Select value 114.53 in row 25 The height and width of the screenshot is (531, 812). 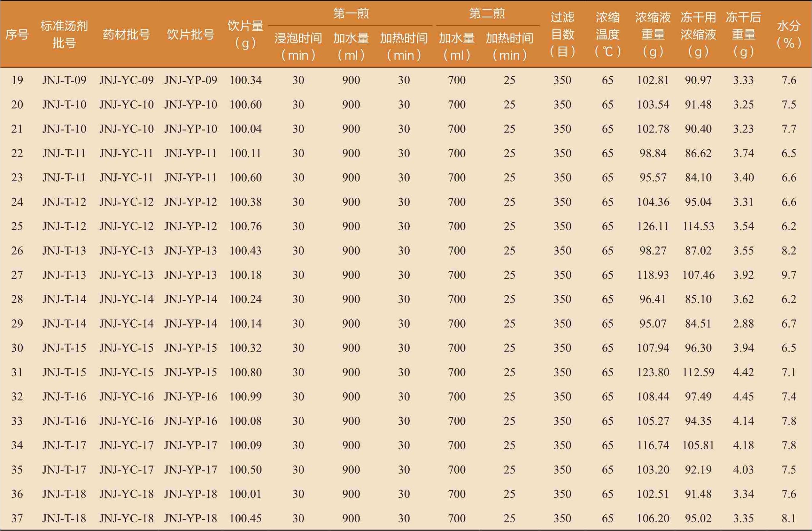[x=698, y=226]
